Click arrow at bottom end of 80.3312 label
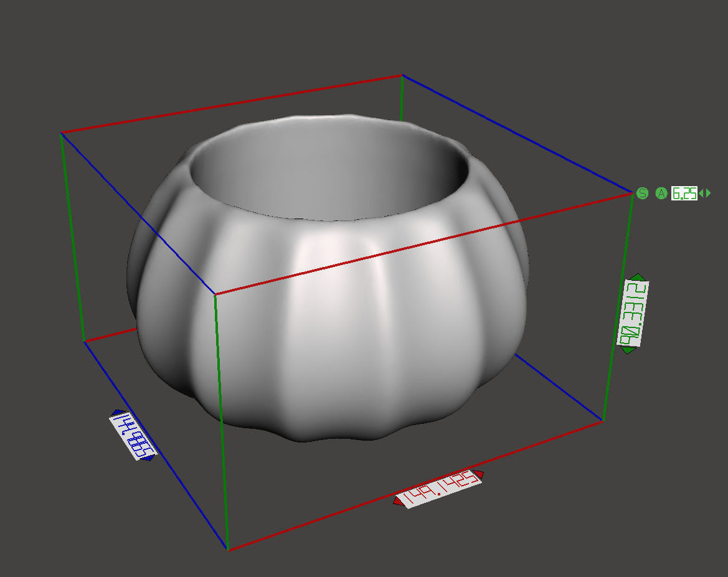 click(x=628, y=350)
